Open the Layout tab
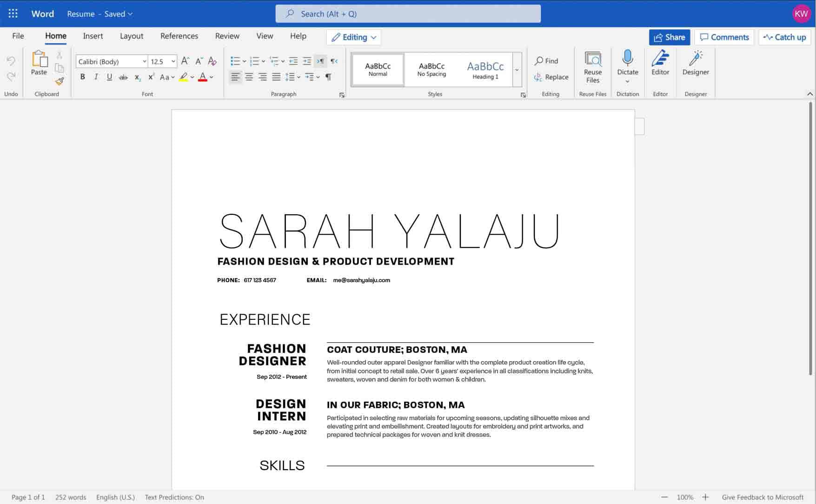Viewport: 816px width, 504px height. point(132,36)
